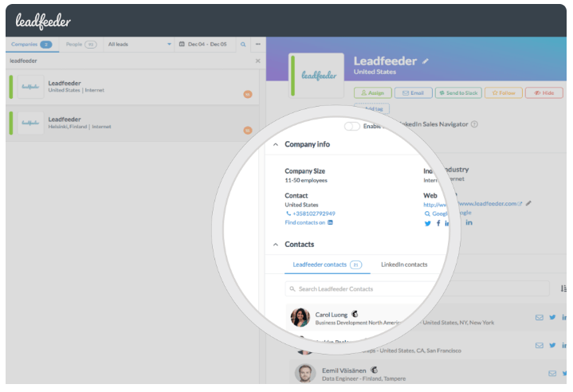Click the Eemil Väisänen contact name
Image resolution: width=573 pixels, height=392 pixels.
click(x=343, y=370)
